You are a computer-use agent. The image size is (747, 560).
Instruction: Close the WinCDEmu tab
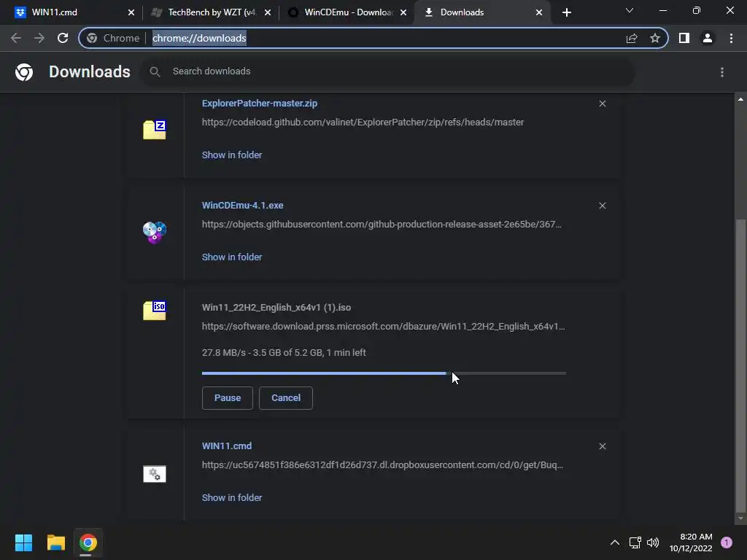403,12
